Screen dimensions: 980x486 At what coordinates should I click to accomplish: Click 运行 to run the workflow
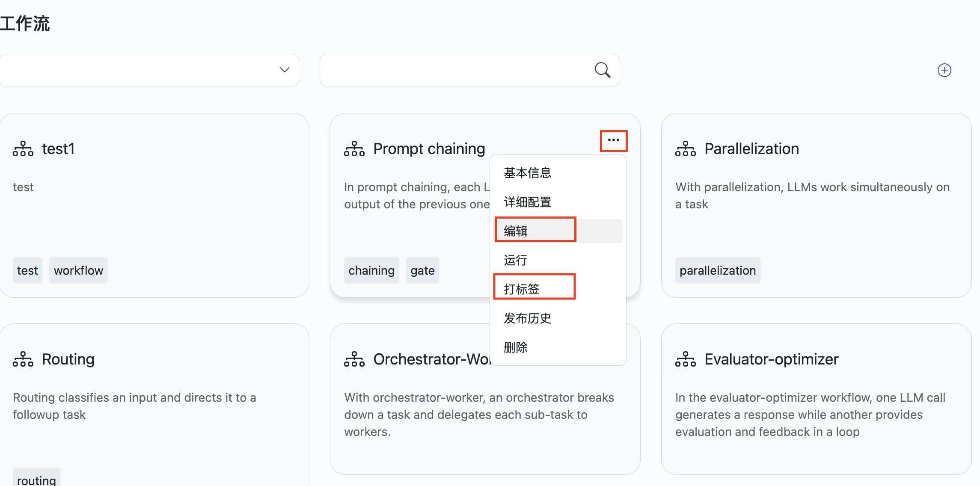(516, 260)
